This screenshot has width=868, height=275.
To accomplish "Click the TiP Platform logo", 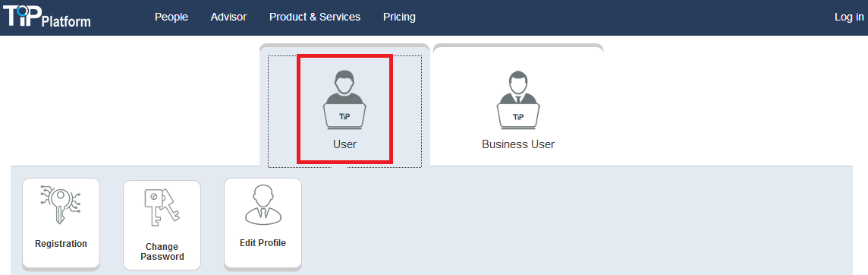I will click(x=46, y=16).
